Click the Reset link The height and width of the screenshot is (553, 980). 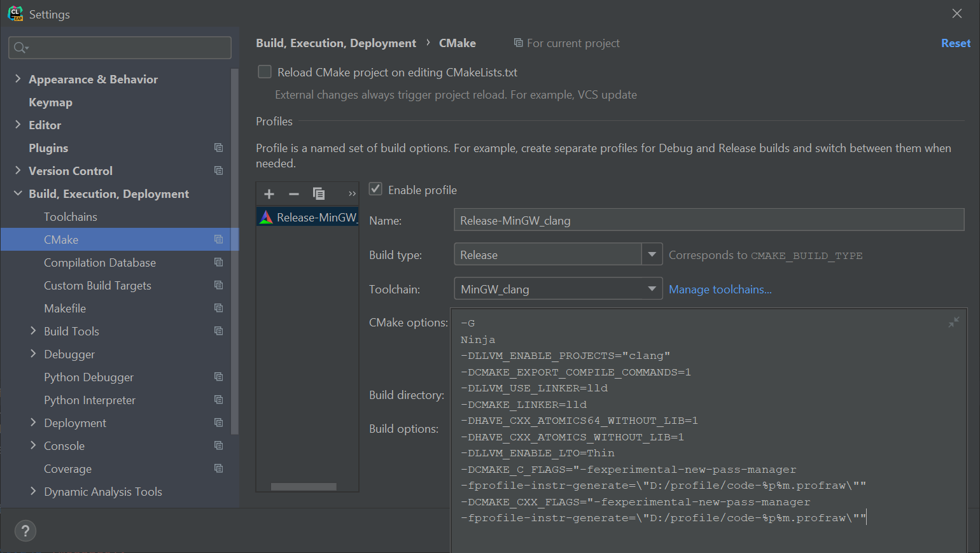pos(956,43)
